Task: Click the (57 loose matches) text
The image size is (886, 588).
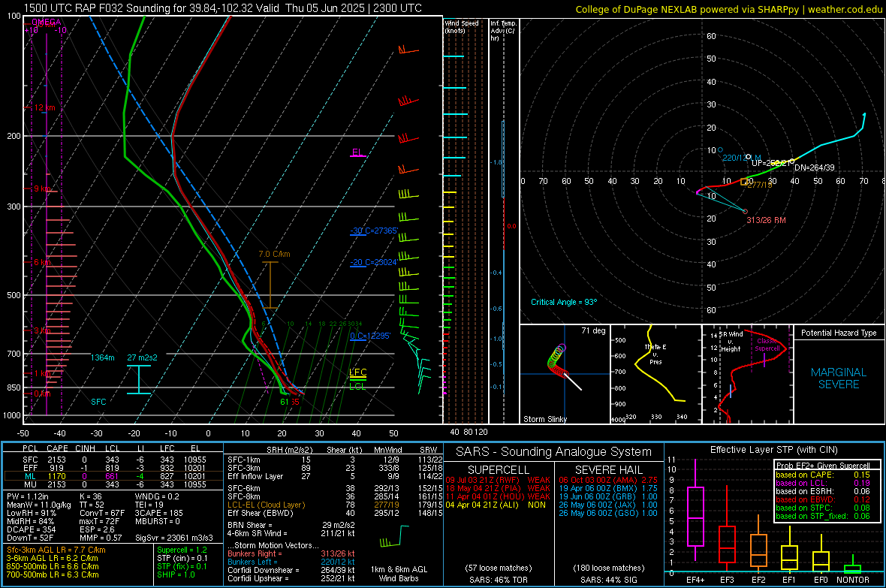Action: pyautogui.click(x=499, y=568)
